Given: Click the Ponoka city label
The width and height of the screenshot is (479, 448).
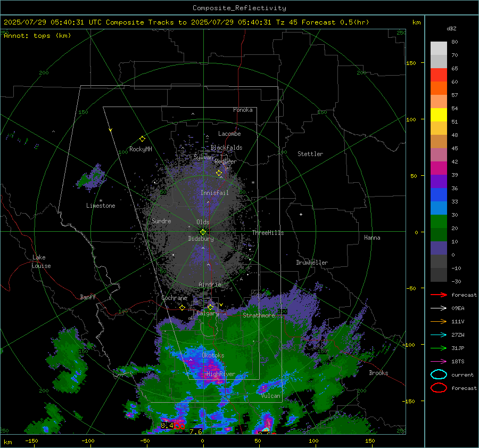Looking at the screenshot, I should point(243,110).
